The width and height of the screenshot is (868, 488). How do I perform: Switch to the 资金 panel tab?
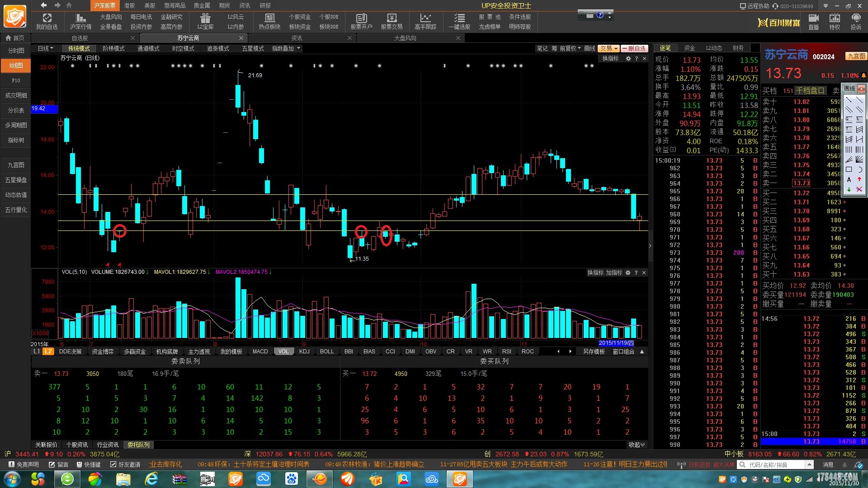click(689, 48)
